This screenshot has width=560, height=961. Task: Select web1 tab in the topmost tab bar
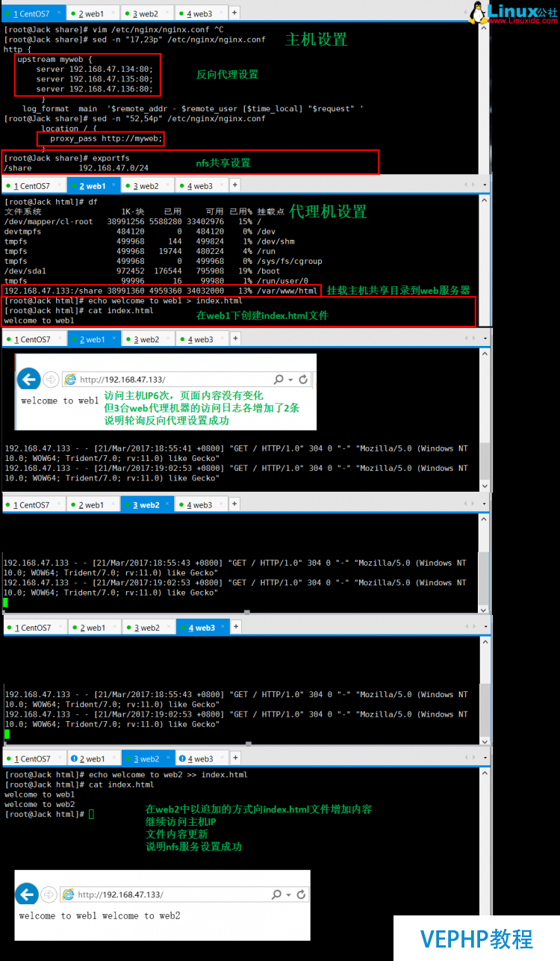(93, 13)
